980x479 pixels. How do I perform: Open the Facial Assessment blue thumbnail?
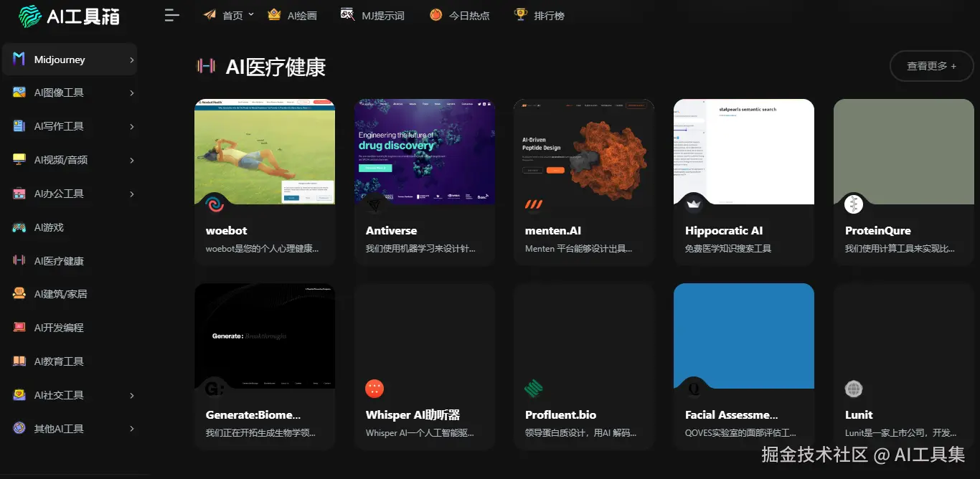tap(744, 336)
